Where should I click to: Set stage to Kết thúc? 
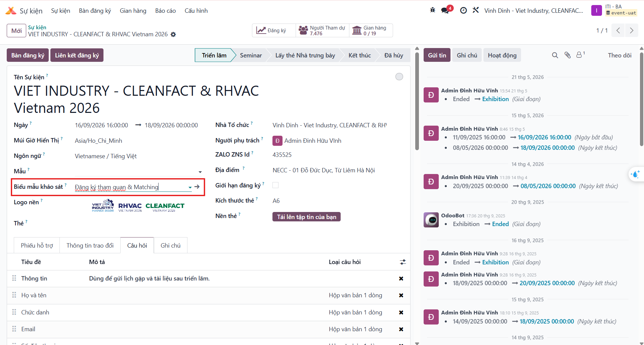[x=359, y=55]
